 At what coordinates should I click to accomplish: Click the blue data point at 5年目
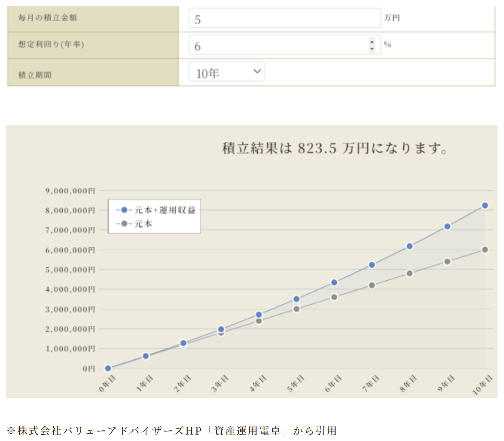[296, 299]
